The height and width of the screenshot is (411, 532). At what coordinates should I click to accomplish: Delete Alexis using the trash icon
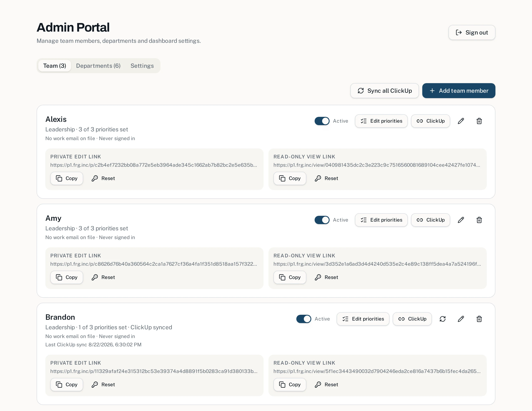pyautogui.click(x=479, y=121)
